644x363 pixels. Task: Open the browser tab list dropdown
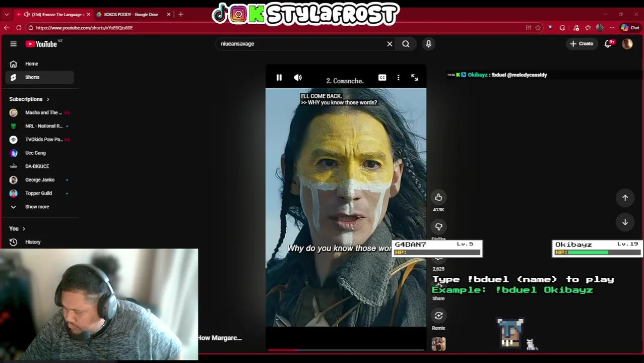[x=6, y=15]
